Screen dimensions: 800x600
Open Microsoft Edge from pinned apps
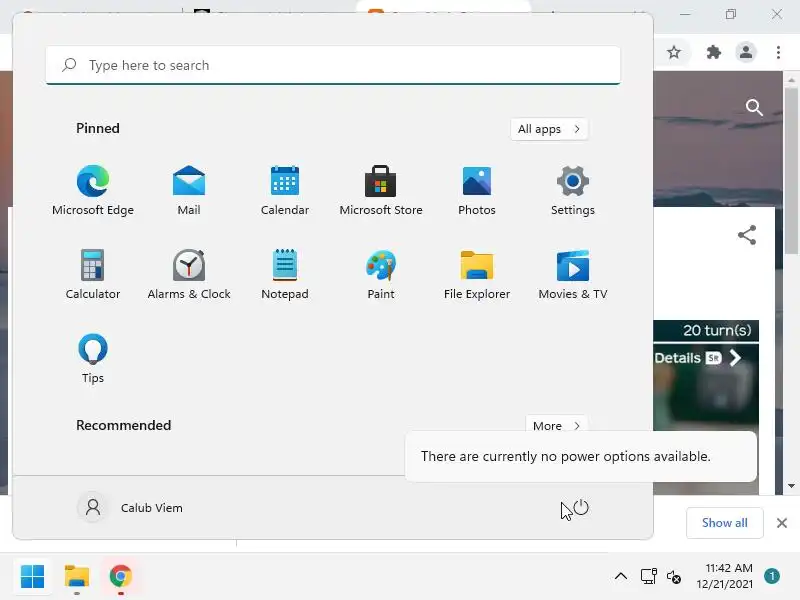(x=93, y=190)
